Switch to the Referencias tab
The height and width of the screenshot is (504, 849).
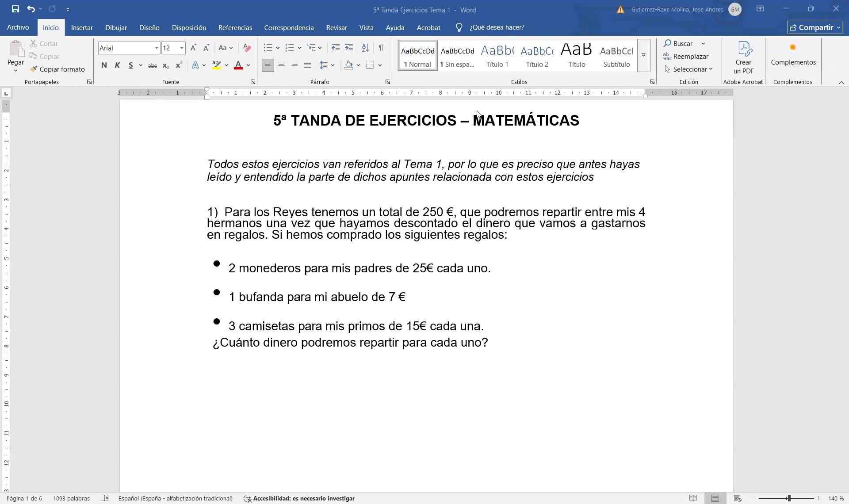pos(235,27)
